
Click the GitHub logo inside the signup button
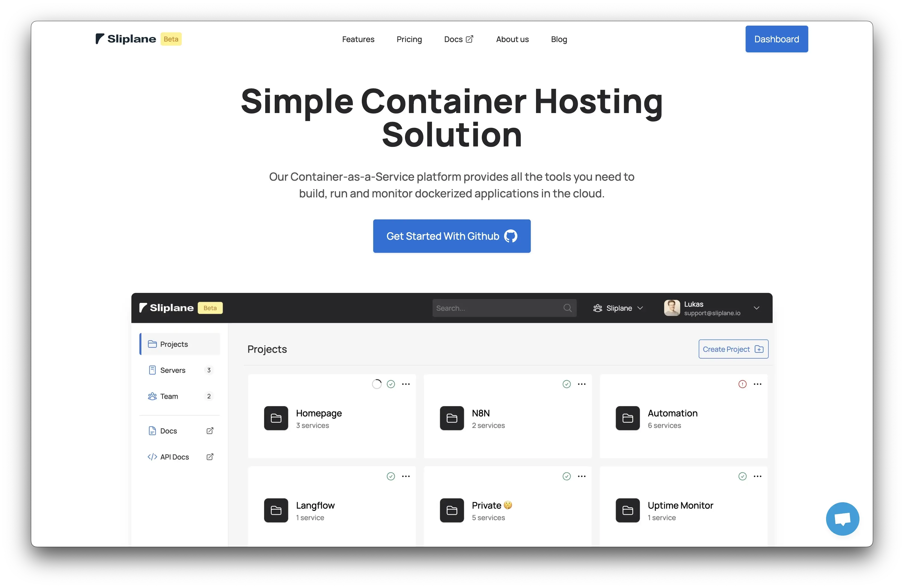click(510, 236)
